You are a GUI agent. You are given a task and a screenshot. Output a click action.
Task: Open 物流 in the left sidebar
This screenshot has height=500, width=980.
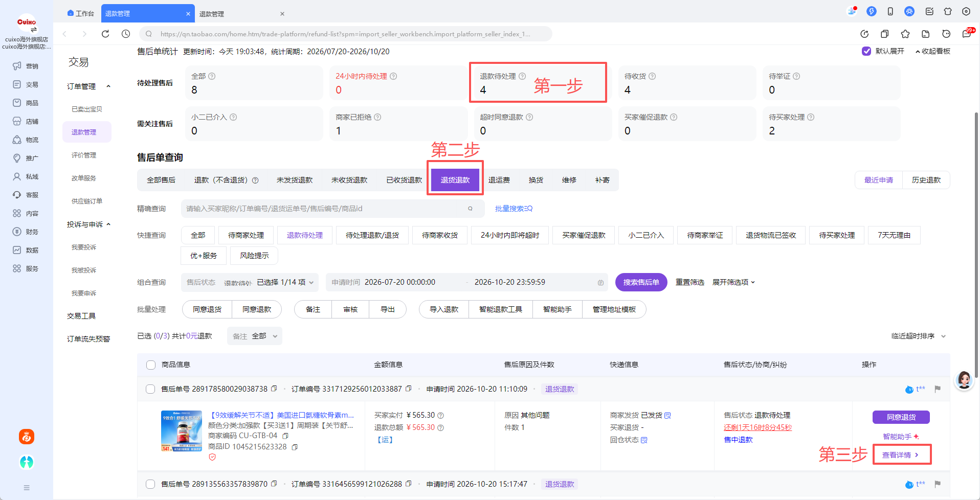(26, 140)
